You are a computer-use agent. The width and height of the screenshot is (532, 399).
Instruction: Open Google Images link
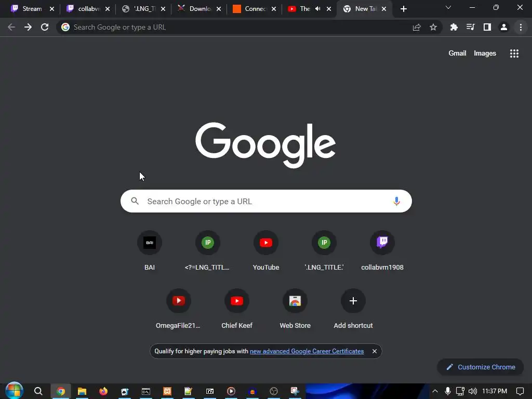pyautogui.click(x=485, y=54)
